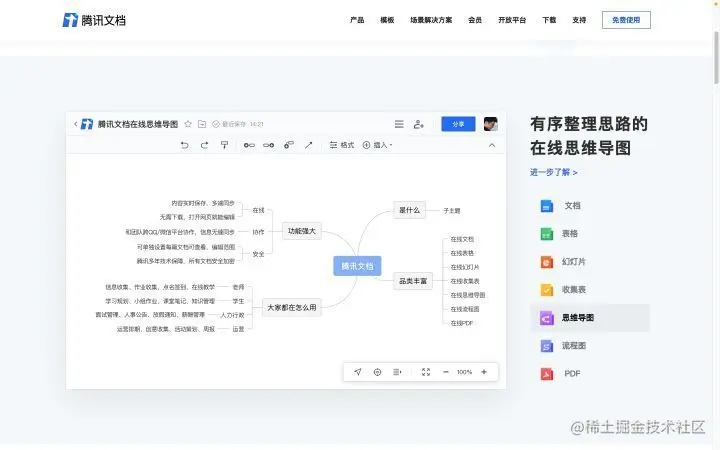720x450 pixels.
Task: Click the 免费使用 button
Action: (x=626, y=20)
